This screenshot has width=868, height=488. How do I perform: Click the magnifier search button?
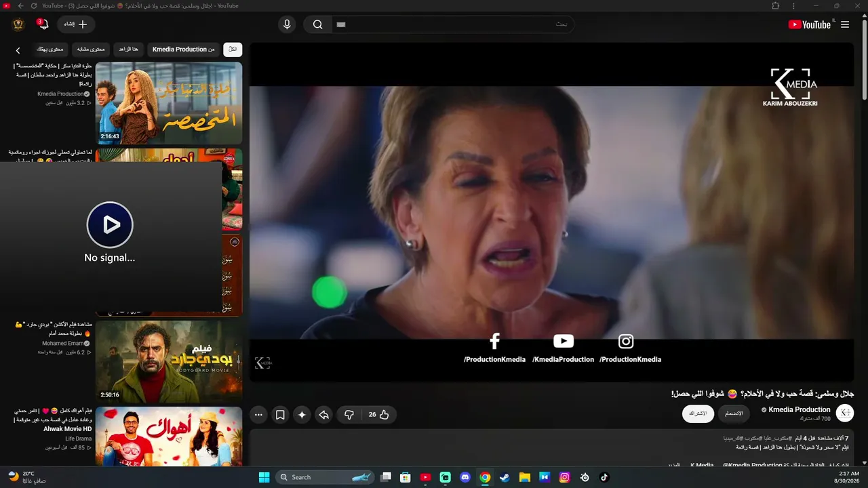tap(317, 24)
